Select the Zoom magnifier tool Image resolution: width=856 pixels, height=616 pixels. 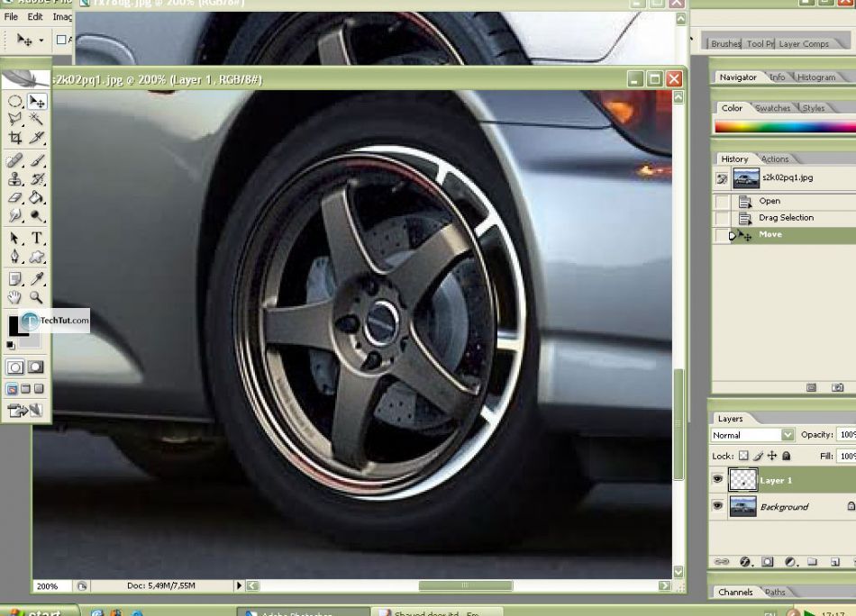pyautogui.click(x=37, y=297)
